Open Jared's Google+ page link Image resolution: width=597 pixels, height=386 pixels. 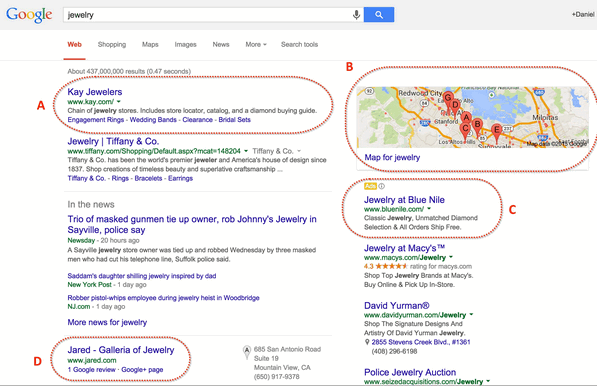point(142,370)
